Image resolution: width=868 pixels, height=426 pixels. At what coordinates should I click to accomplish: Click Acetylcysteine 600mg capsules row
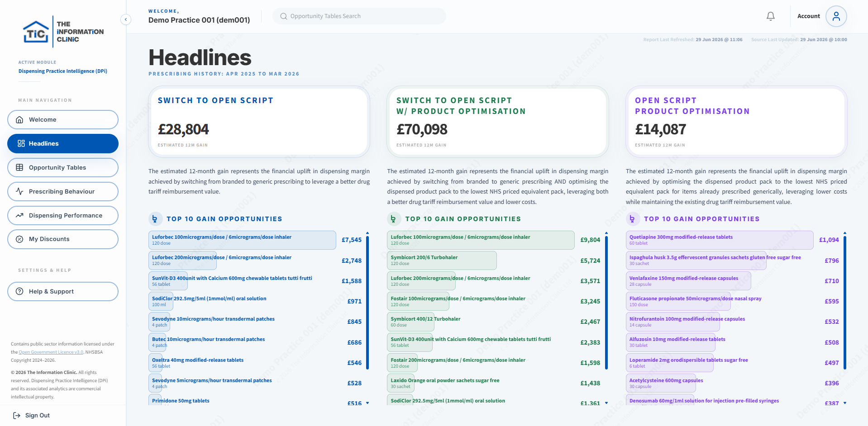[734, 383]
